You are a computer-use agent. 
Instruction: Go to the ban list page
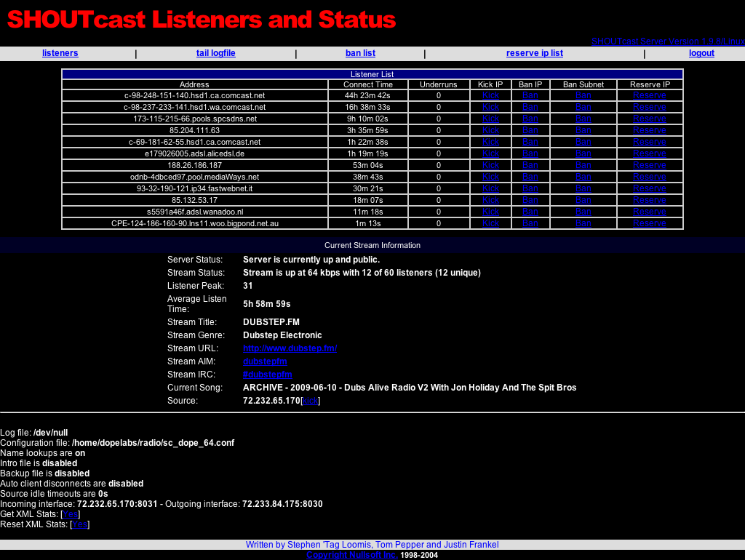click(360, 53)
